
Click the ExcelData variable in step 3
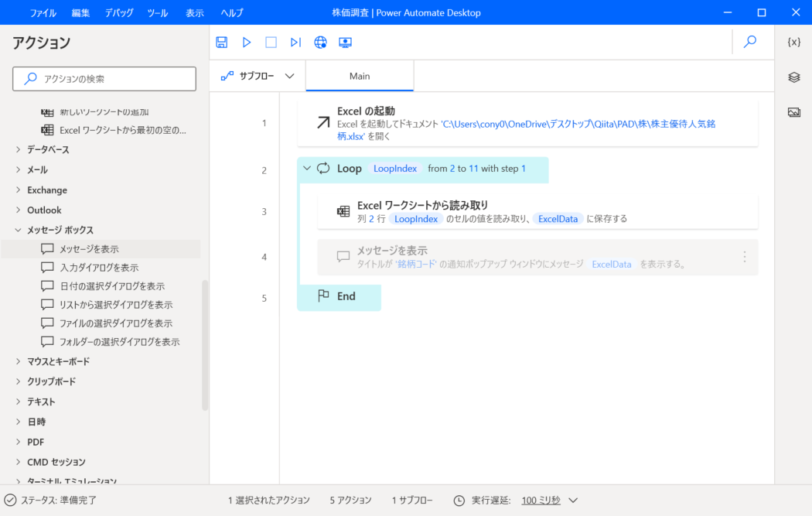coord(558,219)
